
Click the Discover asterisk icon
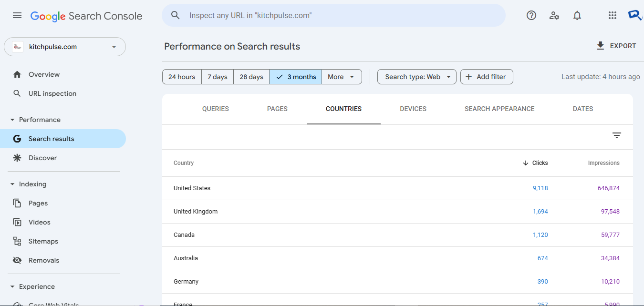[x=17, y=158]
